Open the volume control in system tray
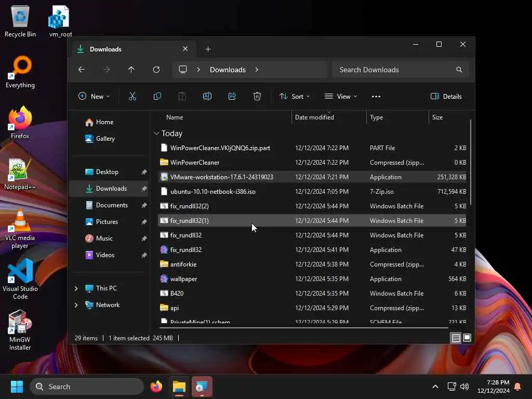This screenshot has width=532, height=399. [x=464, y=387]
